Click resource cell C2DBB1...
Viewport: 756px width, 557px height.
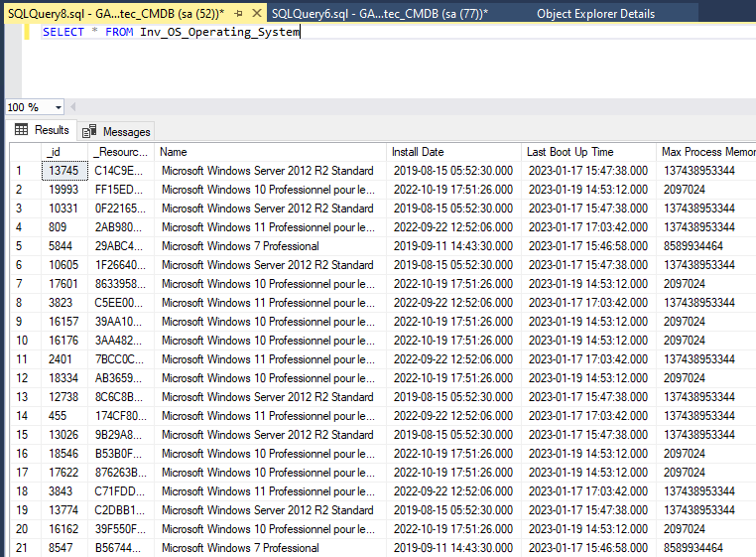(x=121, y=510)
